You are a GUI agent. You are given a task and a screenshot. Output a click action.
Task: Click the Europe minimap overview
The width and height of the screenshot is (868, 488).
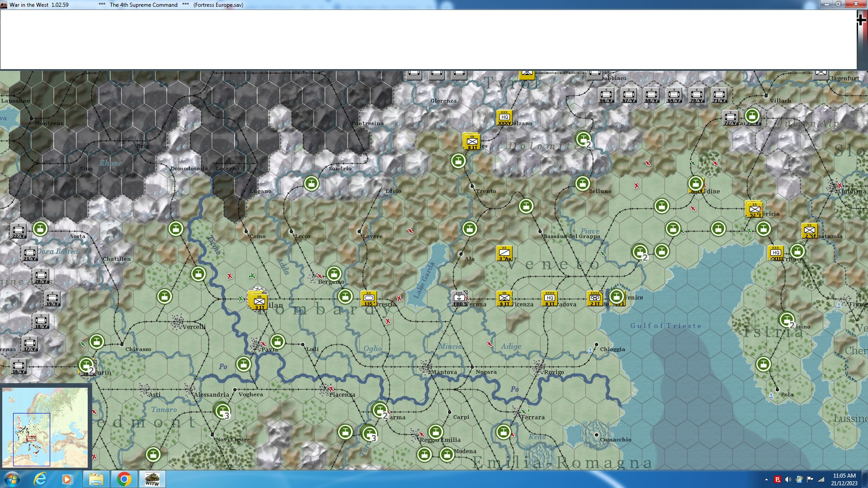click(45, 427)
